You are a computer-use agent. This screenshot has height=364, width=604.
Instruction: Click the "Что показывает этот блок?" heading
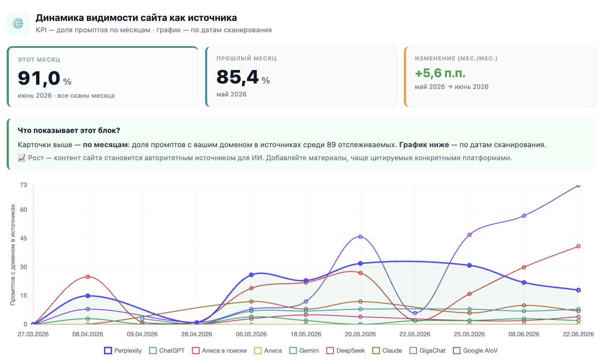69,130
